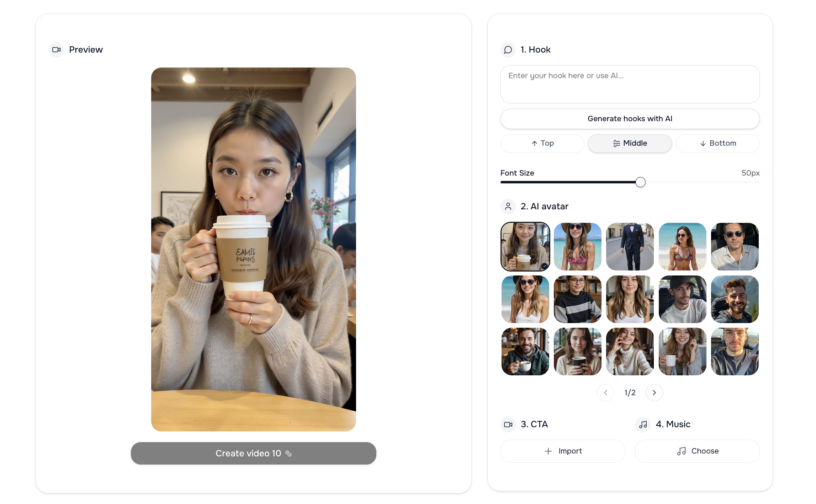The image size is (816, 504).
Task: Click the 1/2 page indicator
Action: coord(630,393)
